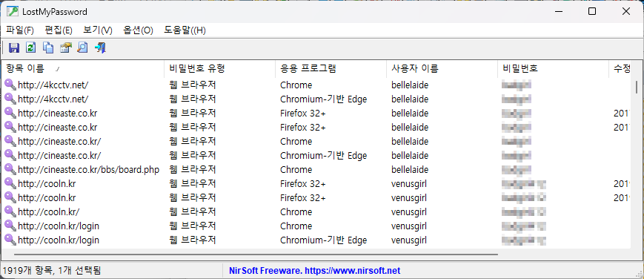The height and width of the screenshot is (279, 644).
Task: Select the http://cineaste.co.kr/bbs/board.php entry
Action: (88, 169)
